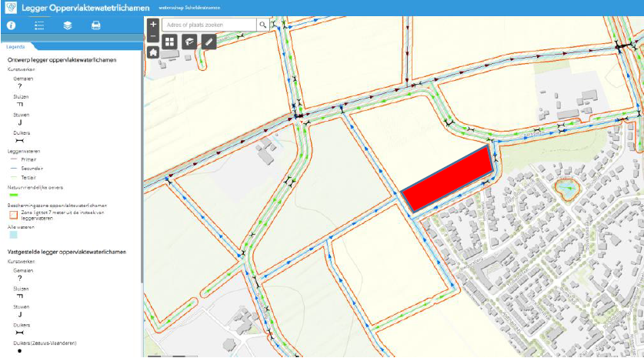This screenshot has width=644, height=358.
Task: Click the Alle wateren label
Action: (x=21, y=227)
